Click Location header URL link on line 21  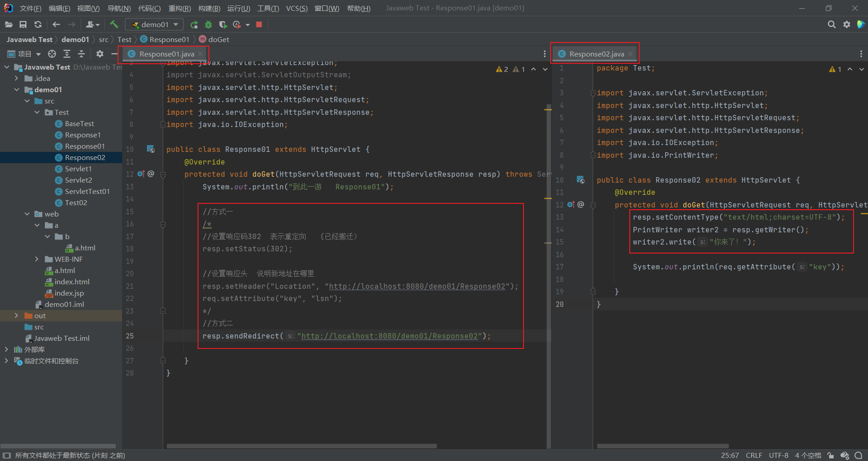[x=417, y=286]
